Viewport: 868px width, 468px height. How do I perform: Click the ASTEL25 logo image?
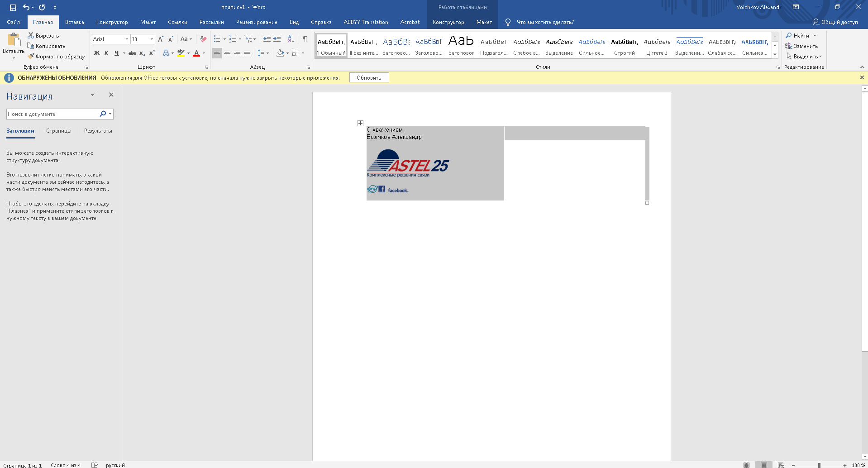tap(408, 163)
